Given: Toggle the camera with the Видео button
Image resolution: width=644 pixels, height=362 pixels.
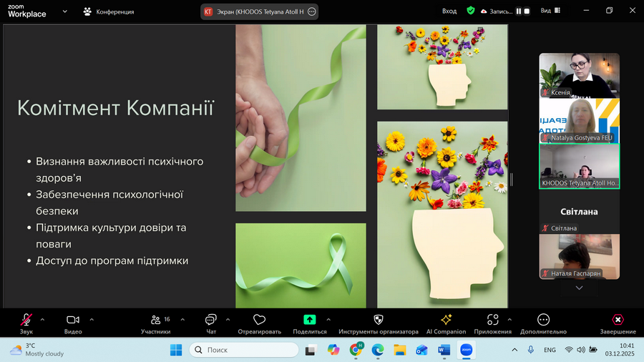Looking at the screenshot, I should point(73,320).
